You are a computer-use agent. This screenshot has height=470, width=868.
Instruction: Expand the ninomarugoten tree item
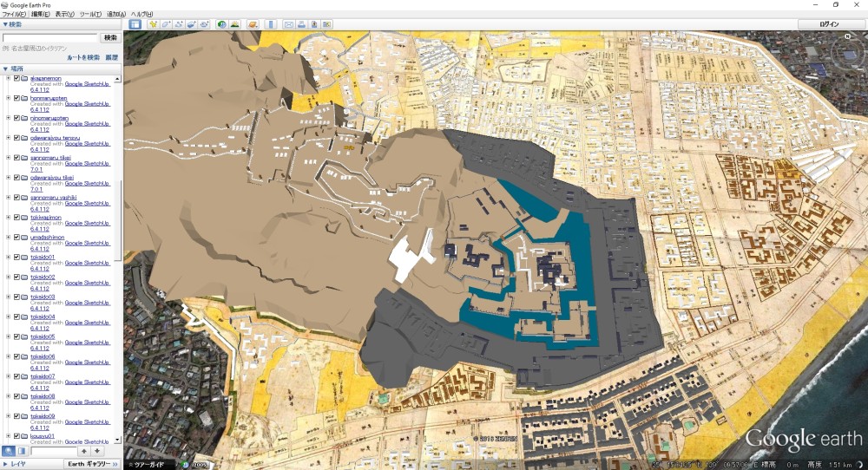8,118
